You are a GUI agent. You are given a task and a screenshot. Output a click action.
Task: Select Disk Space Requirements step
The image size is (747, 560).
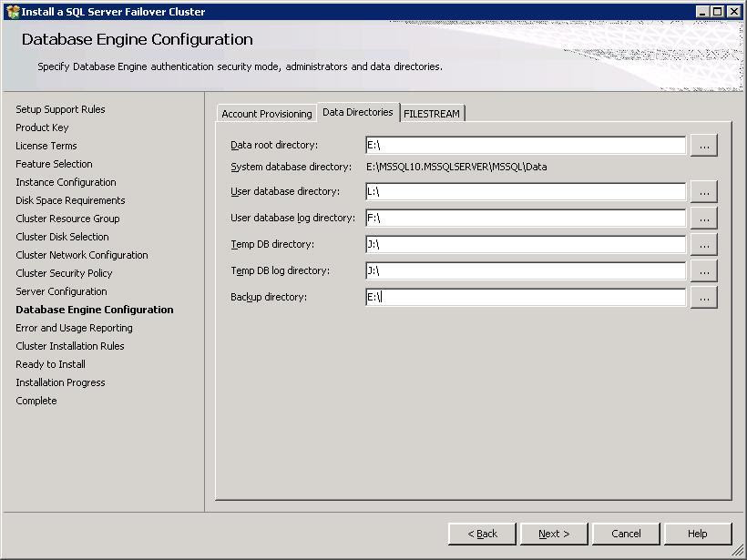[70, 200]
